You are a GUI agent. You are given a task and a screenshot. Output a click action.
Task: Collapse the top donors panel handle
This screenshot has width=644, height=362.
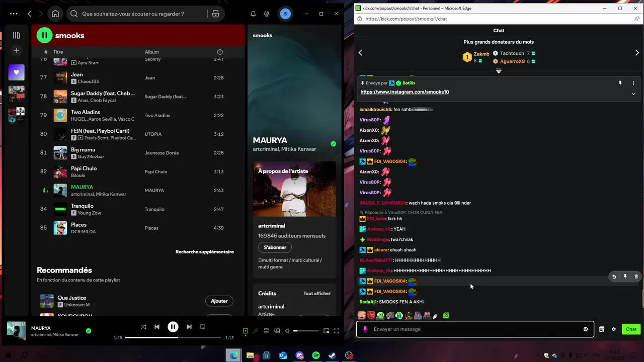[499, 71]
